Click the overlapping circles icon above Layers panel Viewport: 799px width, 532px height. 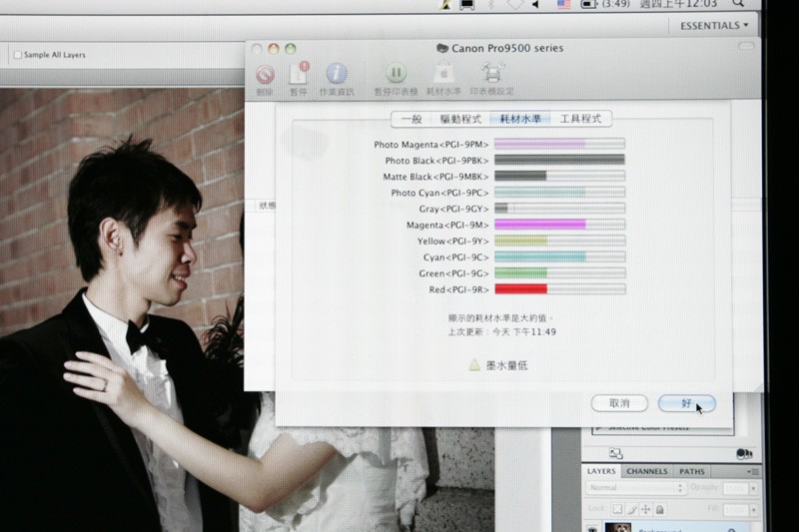point(744,453)
